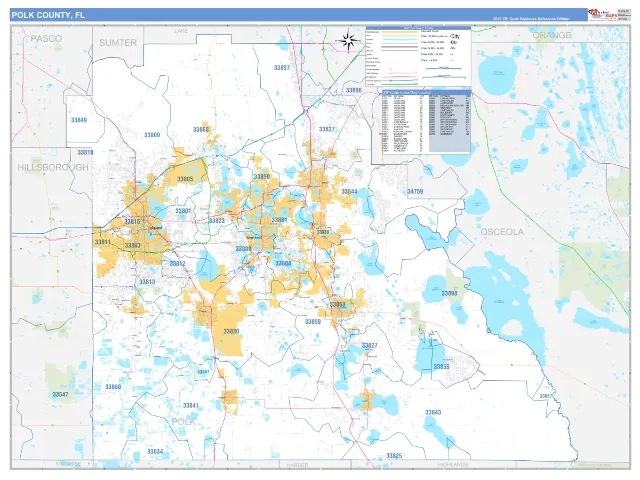Click the POLK COUNTY, FL title
640x480 pixels.
[48, 15]
